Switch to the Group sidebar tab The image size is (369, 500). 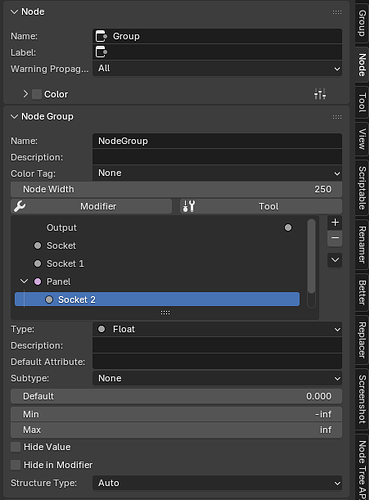tap(362, 23)
